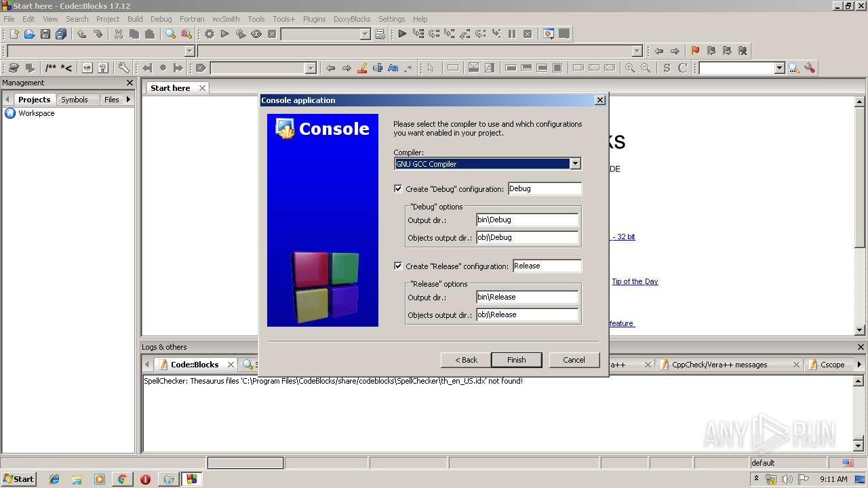Expand the code completion scope dropdown

[190, 51]
